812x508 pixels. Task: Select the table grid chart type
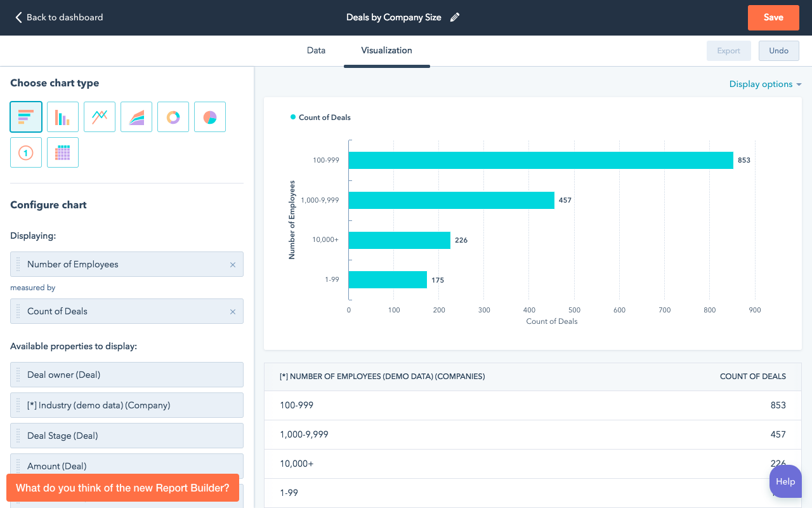pyautogui.click(x=63, y=152)
